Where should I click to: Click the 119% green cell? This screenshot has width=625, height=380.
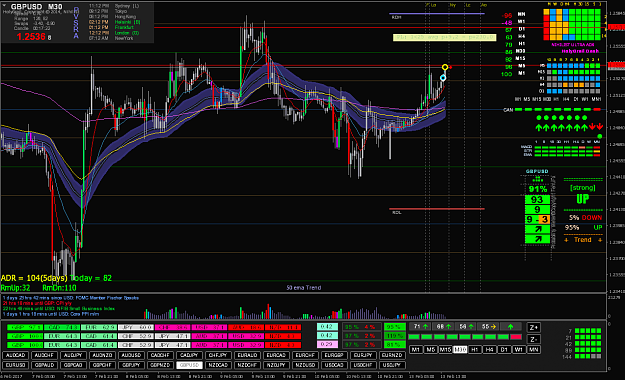pos(394,336)
